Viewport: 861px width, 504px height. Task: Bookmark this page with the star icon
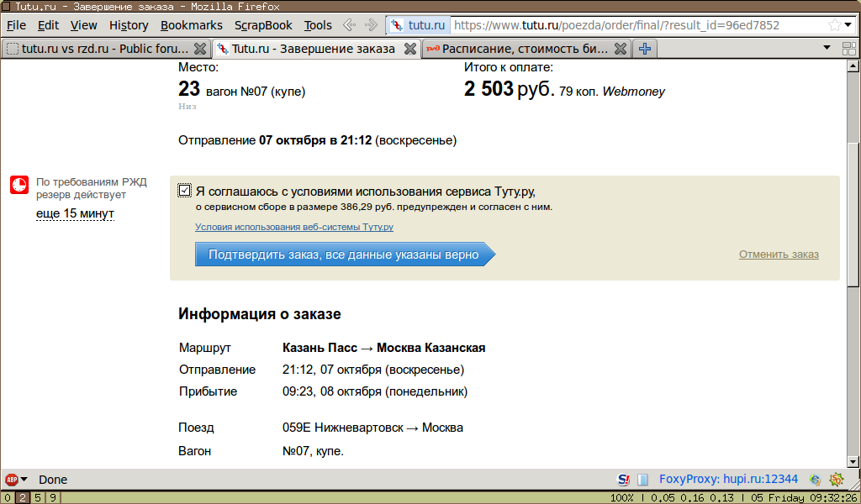[x=835, y=25]
